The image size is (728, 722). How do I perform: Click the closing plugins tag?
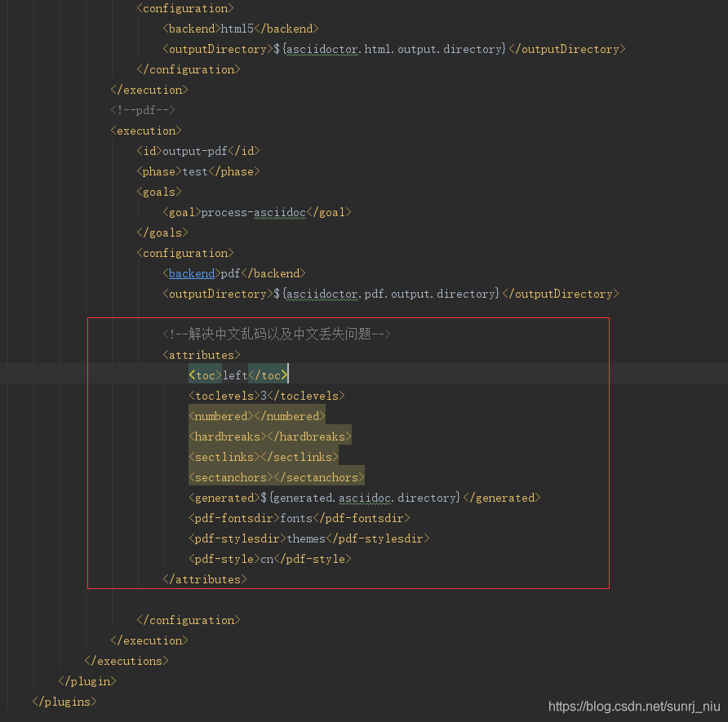click(64, 702)
